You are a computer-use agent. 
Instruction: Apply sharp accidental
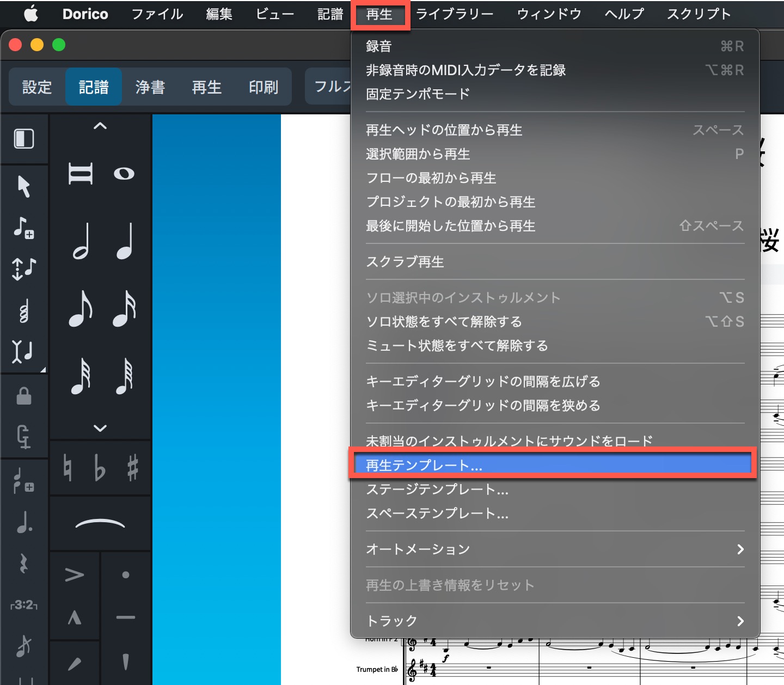[132, 468]
